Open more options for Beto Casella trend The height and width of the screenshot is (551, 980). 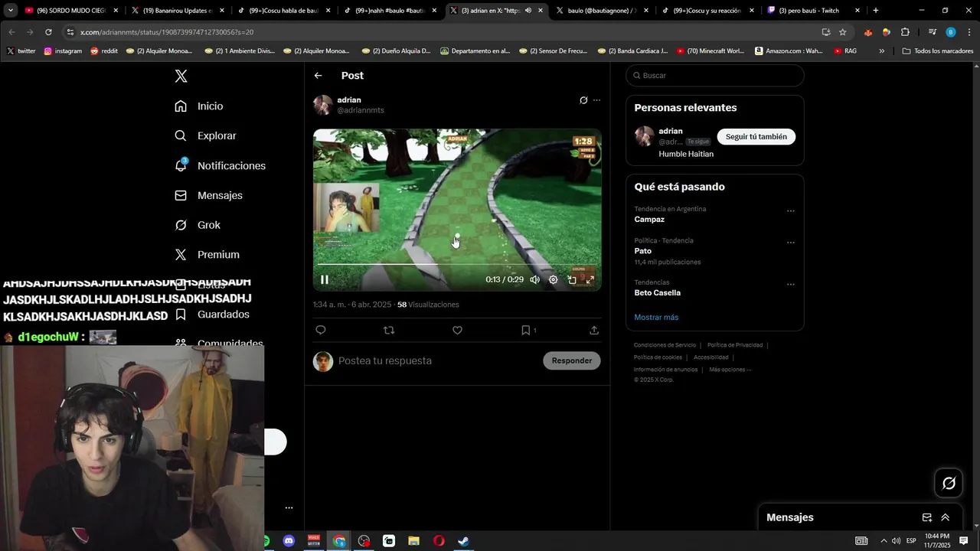coord(791,285)
